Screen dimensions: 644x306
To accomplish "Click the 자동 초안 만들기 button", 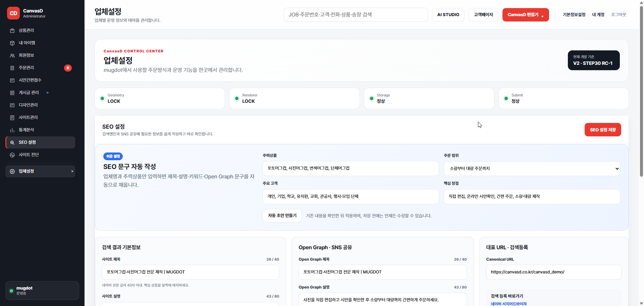I will coord(282,216).
